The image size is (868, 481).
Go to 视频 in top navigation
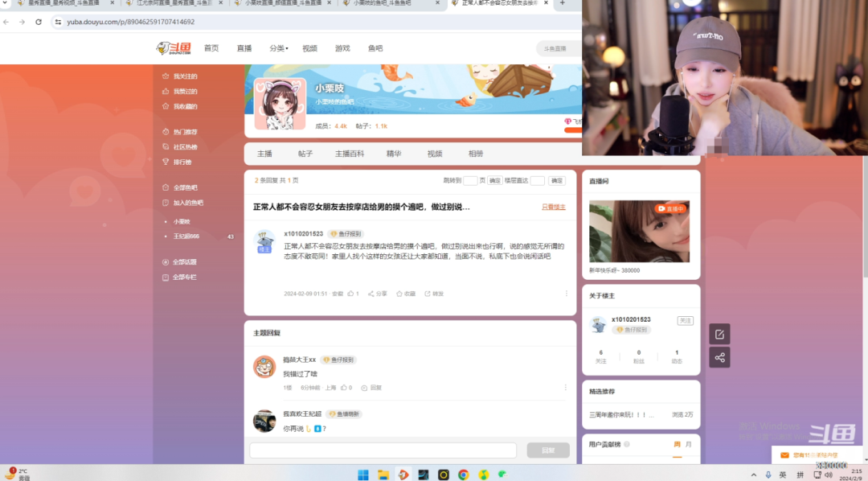[x=310, y=48]
